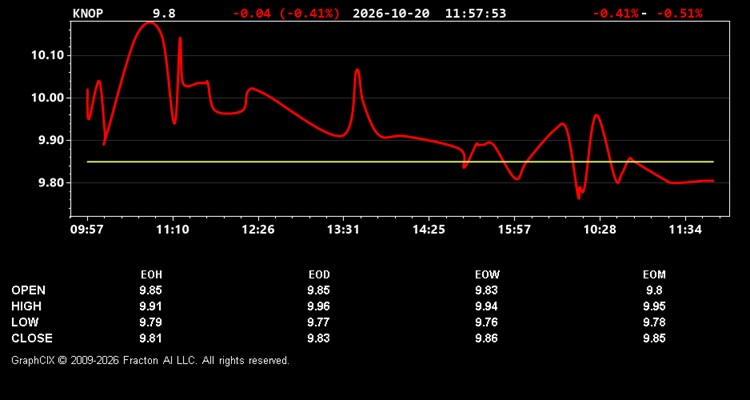The height and width of the screenshot is (400, 750).
Task: Click the 09:57 time axis label
Action: click(87, 230)
